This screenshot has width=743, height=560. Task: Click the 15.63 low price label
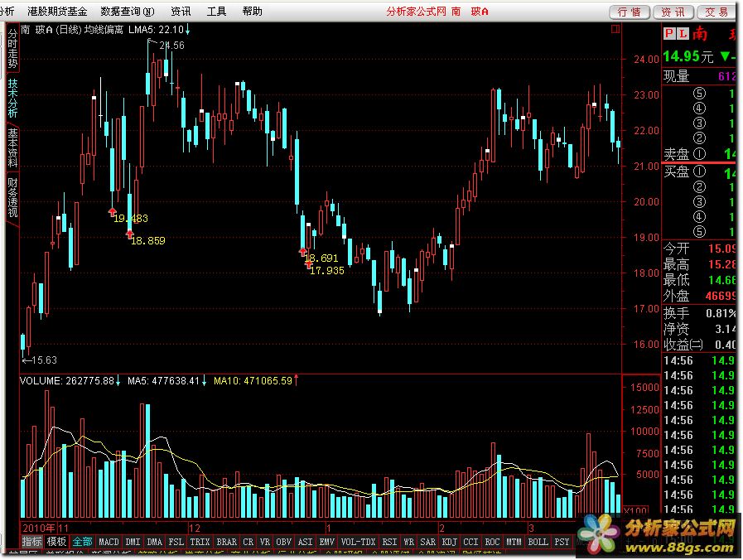44,360
